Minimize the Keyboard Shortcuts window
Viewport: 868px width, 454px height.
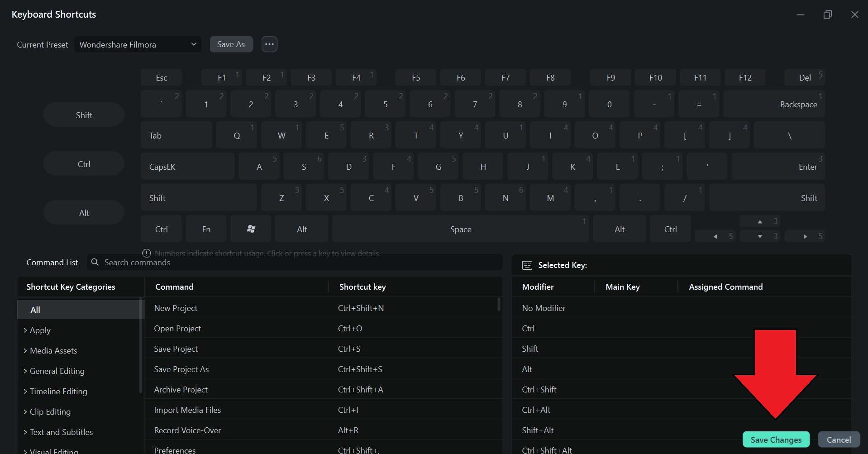coord(801,14)
